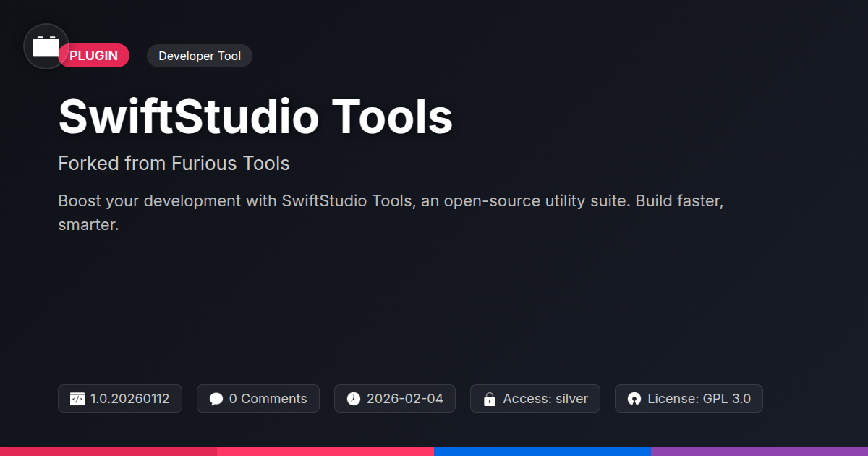868x456 pixels.
Task: Click the code version icon
Action: coord(77,399)
